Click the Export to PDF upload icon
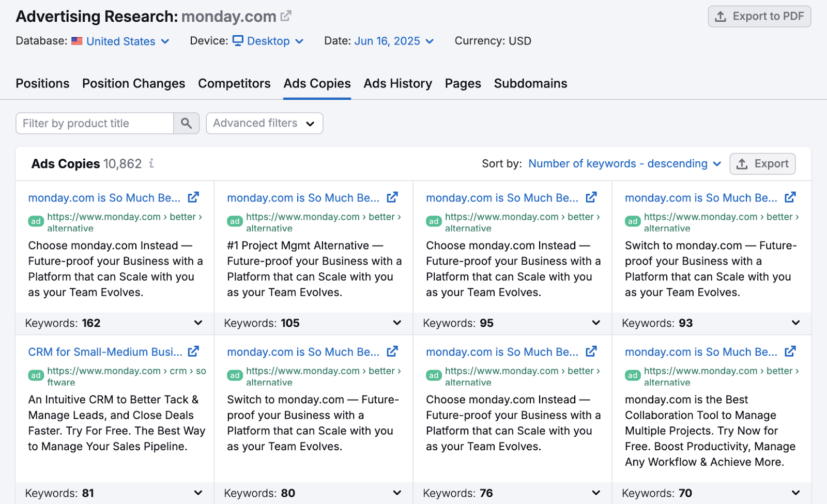 tap(721, 16)
